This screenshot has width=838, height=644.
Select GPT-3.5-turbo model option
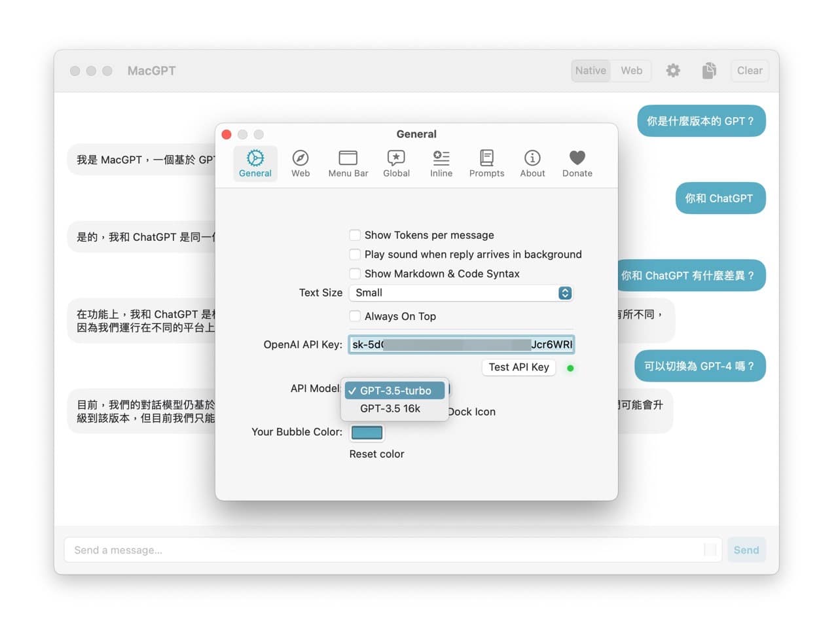pyautogui.click(x=395, y=391)
